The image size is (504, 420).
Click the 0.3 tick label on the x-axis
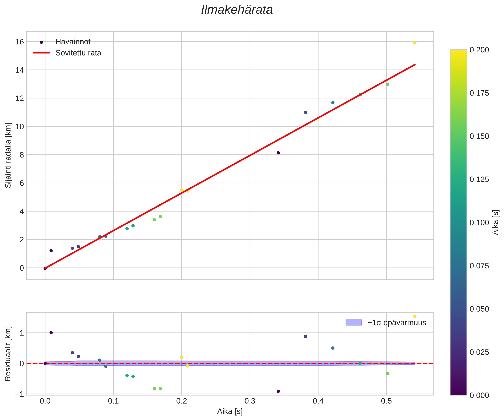[250, 401]
